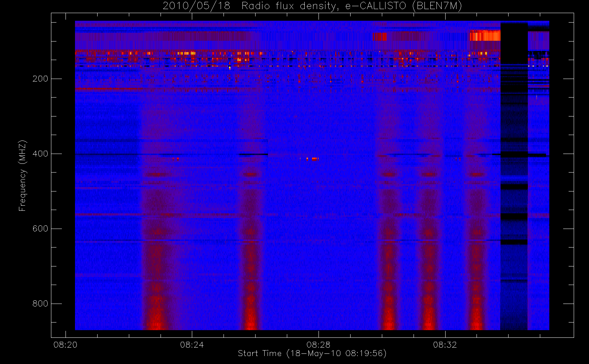
Task: Click the 200 frequency tick label
Action: 40,79
